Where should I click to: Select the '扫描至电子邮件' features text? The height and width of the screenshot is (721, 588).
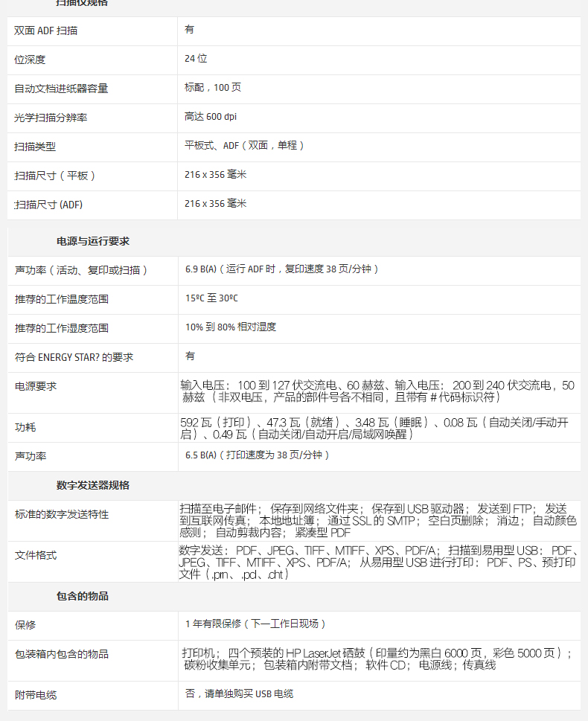(x=378, y=521)
